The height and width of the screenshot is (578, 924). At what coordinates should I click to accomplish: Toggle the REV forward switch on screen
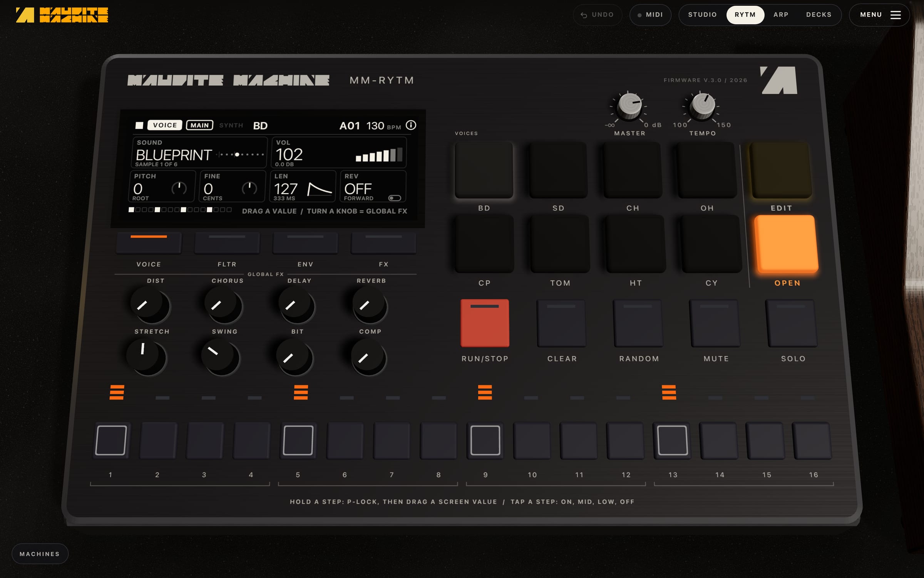tap(394, 198)
